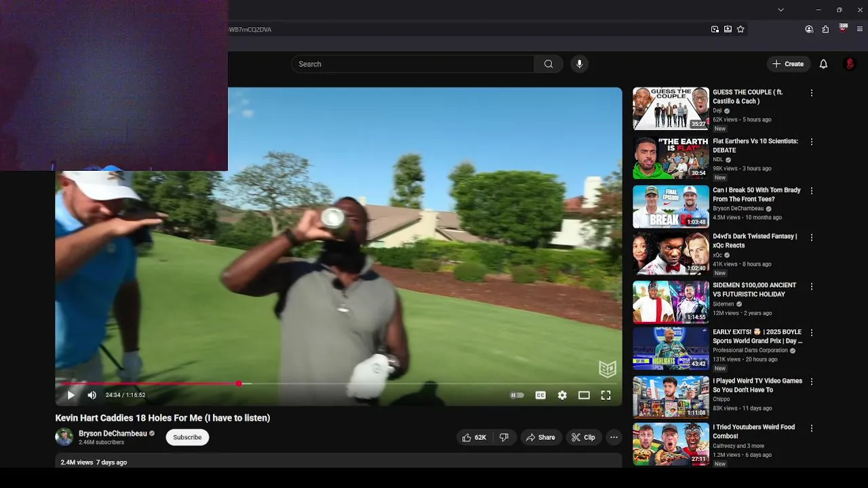
Task: Click the video title Kevin Hart Caddies
Action: pyautogui.click(x=163, y=418)
